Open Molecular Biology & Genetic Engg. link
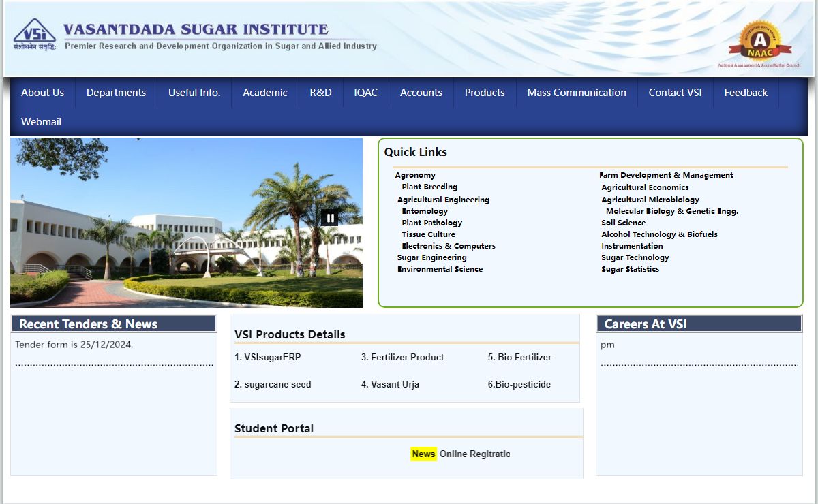The width and height of the screenshot is (818, 504). 671,211
